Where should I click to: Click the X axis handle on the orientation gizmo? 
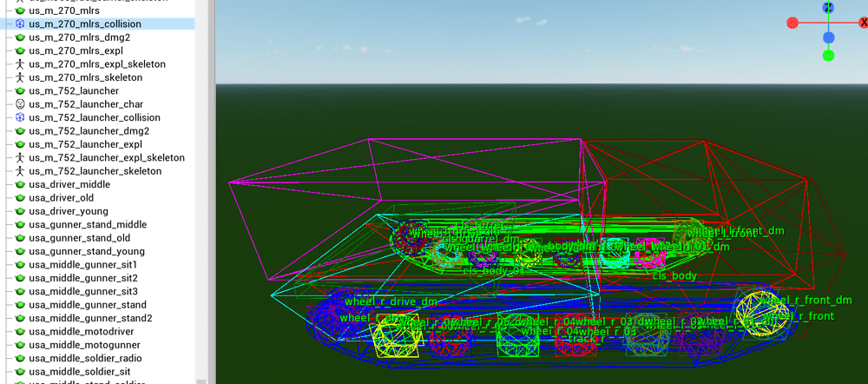(864, 23)
